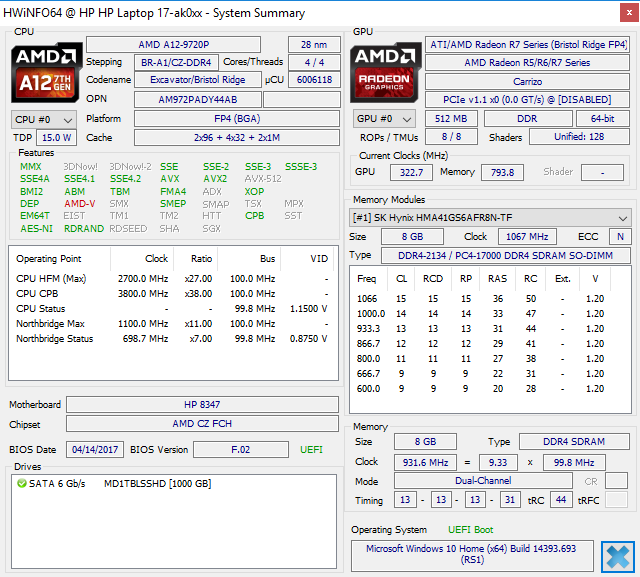Screen dimensions: 640x577
Task: Click the PCIe v1.1 x0 [DISABLED] field
Action: pos(527,100)
